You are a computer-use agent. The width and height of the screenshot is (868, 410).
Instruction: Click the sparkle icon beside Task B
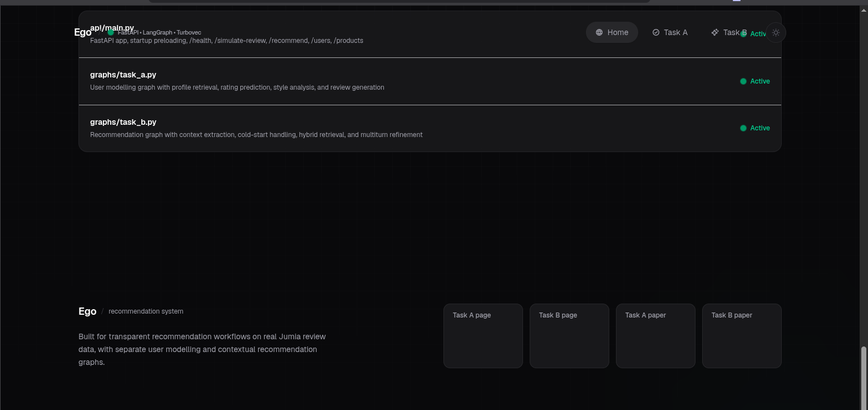pos(715,32)
